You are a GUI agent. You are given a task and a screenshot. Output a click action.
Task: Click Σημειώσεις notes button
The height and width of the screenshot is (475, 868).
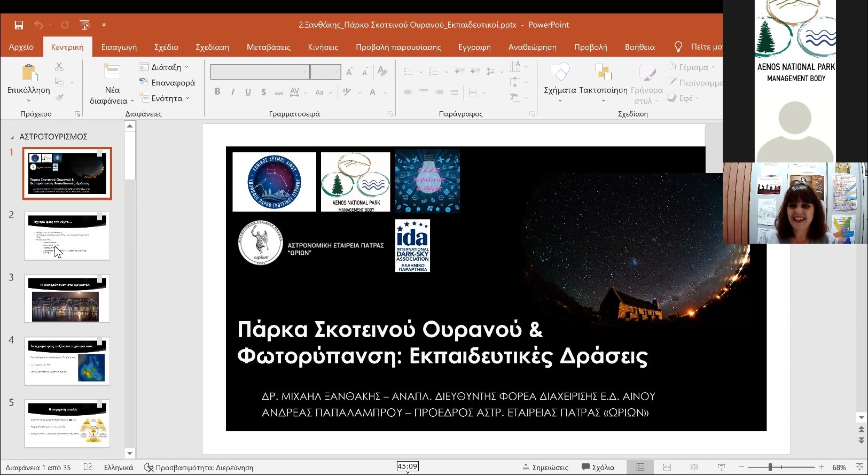[545, 468]
